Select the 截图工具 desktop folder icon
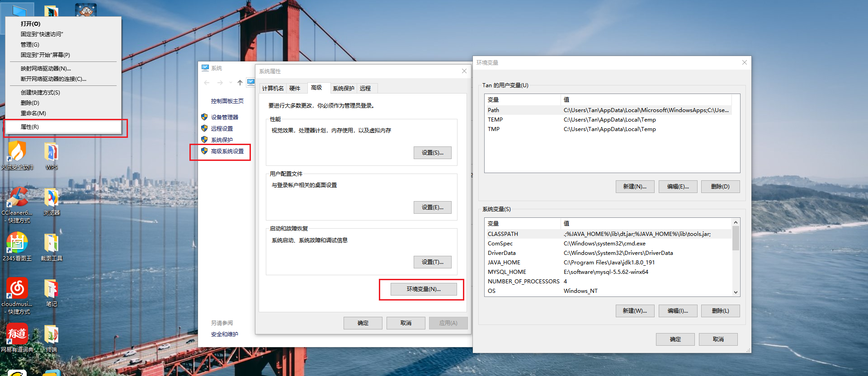The image size is (868, 376). [x=51, y=244]
